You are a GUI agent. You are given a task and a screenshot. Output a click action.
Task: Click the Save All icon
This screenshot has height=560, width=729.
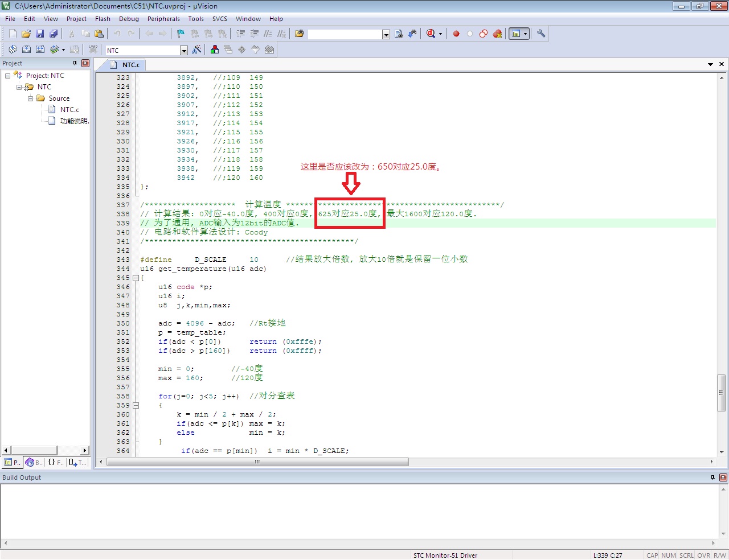coord(54,34)
